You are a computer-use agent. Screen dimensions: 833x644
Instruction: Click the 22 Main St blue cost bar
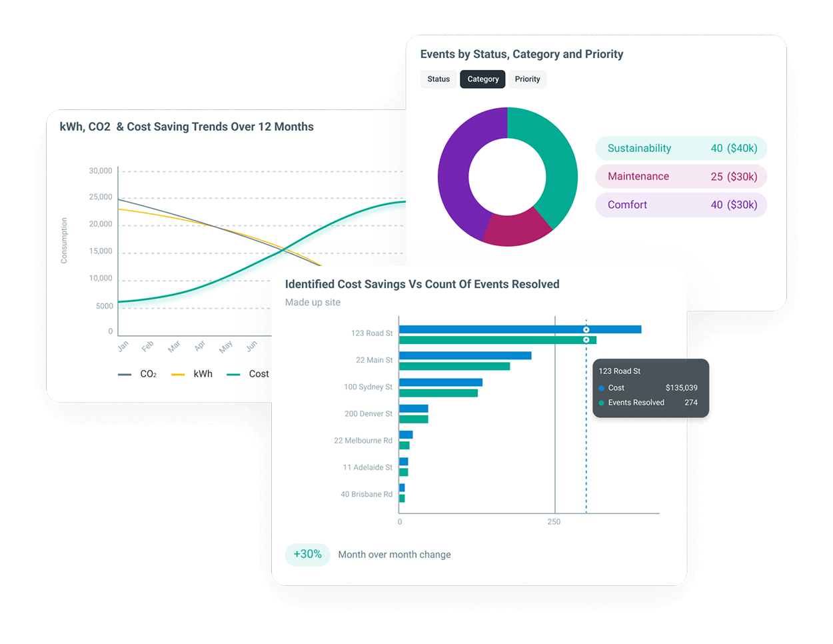[x=465, y=355]
